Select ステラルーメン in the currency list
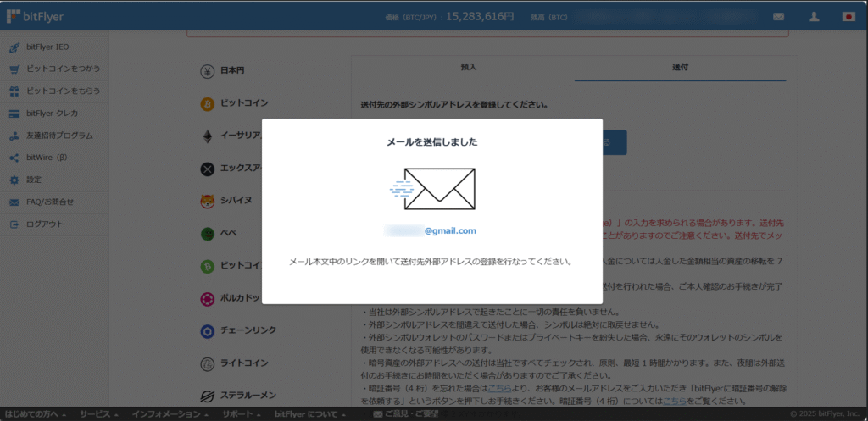868x421 pixels. tap(248, 395)
